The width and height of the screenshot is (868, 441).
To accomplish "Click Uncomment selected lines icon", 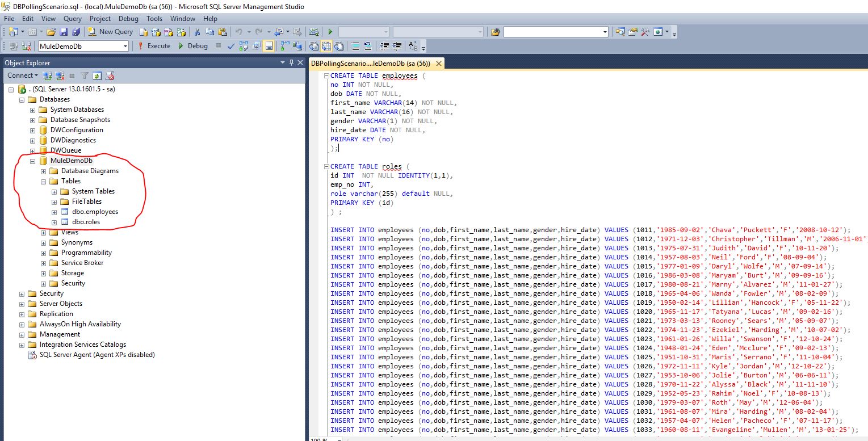I will tap(368, 46).
